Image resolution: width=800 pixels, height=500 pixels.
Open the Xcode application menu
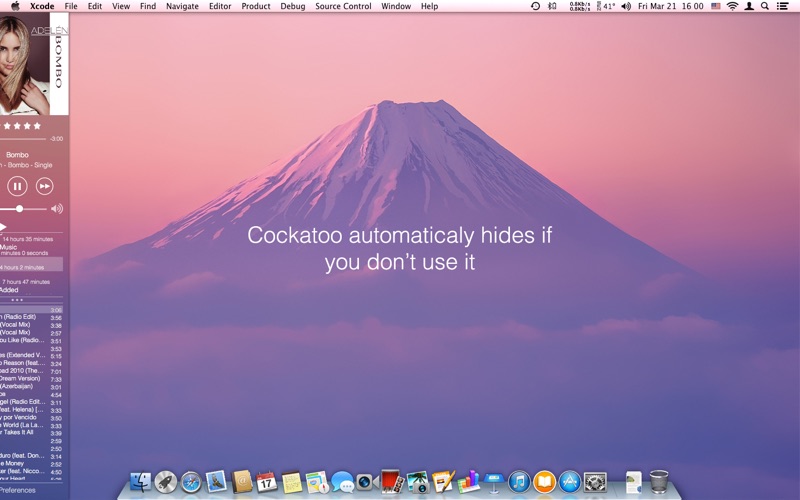coord(42,6)
